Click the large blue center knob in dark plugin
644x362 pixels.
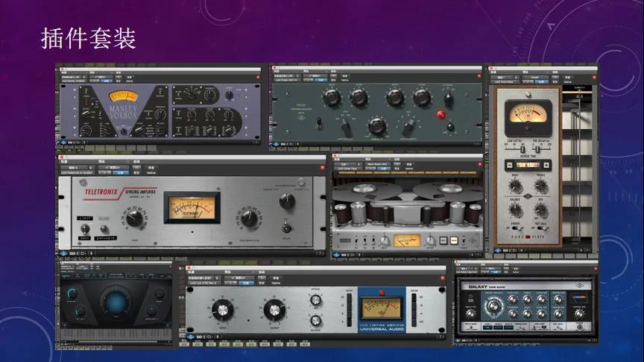116,302
